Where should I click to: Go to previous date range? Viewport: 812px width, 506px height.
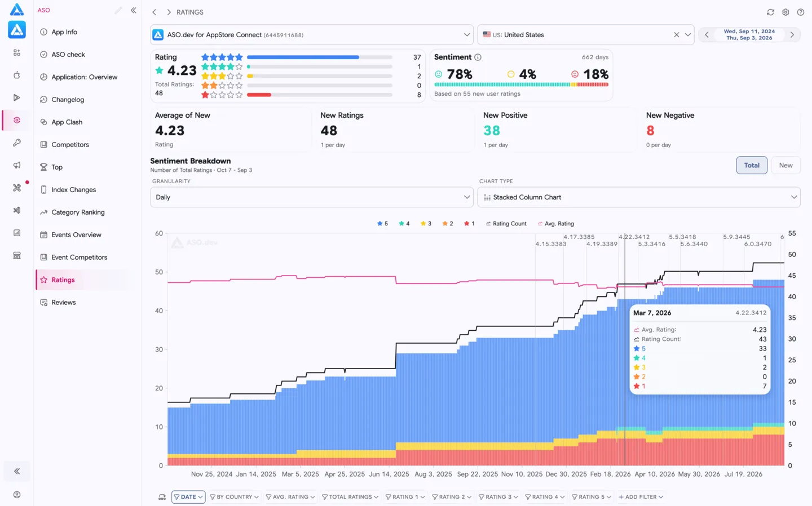click(707, 34)
